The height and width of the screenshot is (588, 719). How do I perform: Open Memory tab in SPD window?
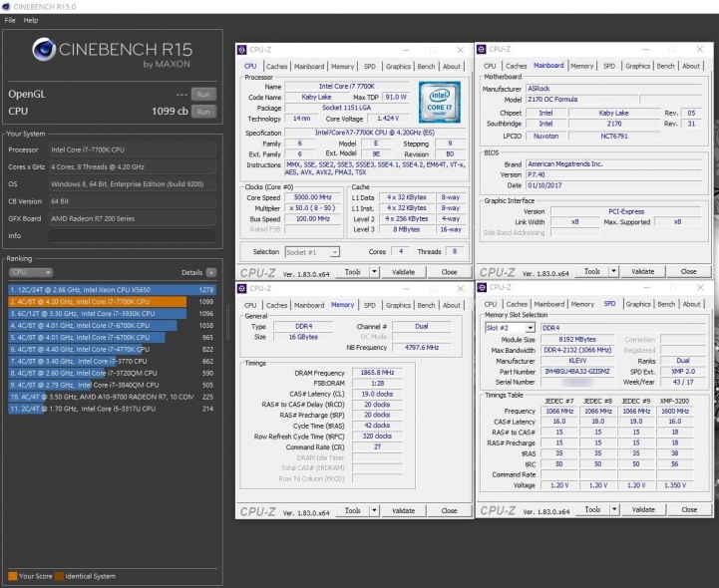point(582,304)
